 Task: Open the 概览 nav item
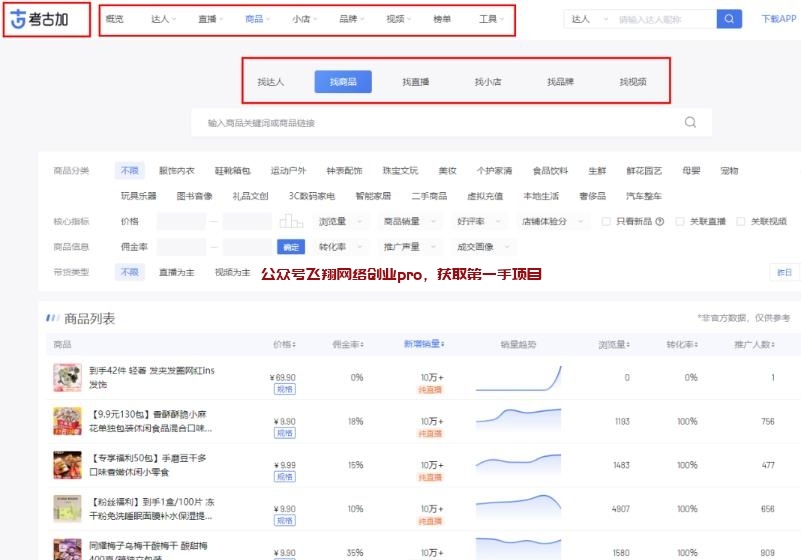(114, 19)
